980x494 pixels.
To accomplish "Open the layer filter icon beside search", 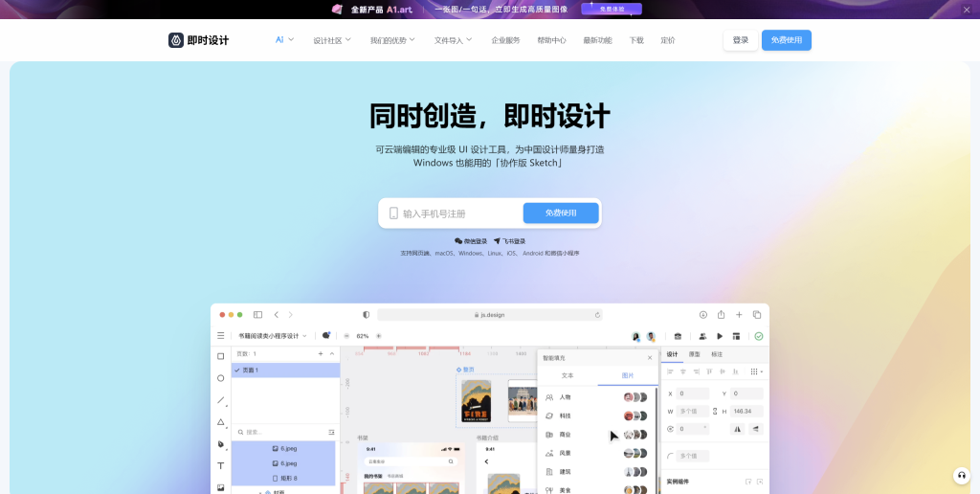I will click(331, 432).
